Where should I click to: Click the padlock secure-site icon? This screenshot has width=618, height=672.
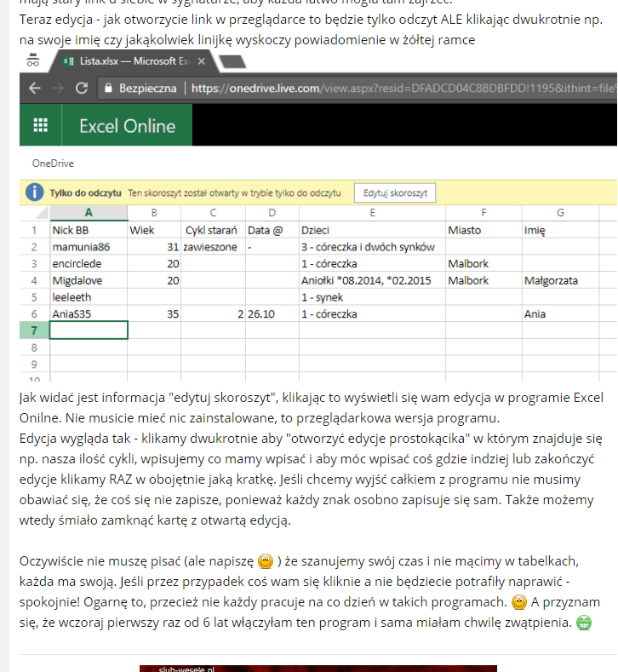coord(108,89)
